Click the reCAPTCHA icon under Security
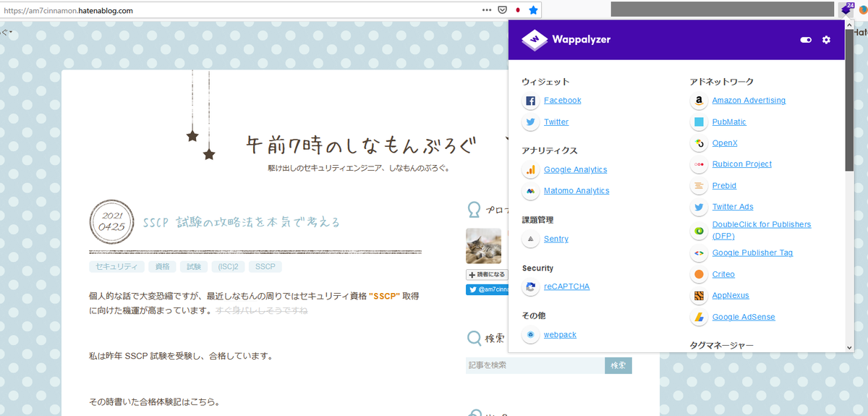Image resolution: width=868 pixels, height=416 pixels. [x=530, y=286]
